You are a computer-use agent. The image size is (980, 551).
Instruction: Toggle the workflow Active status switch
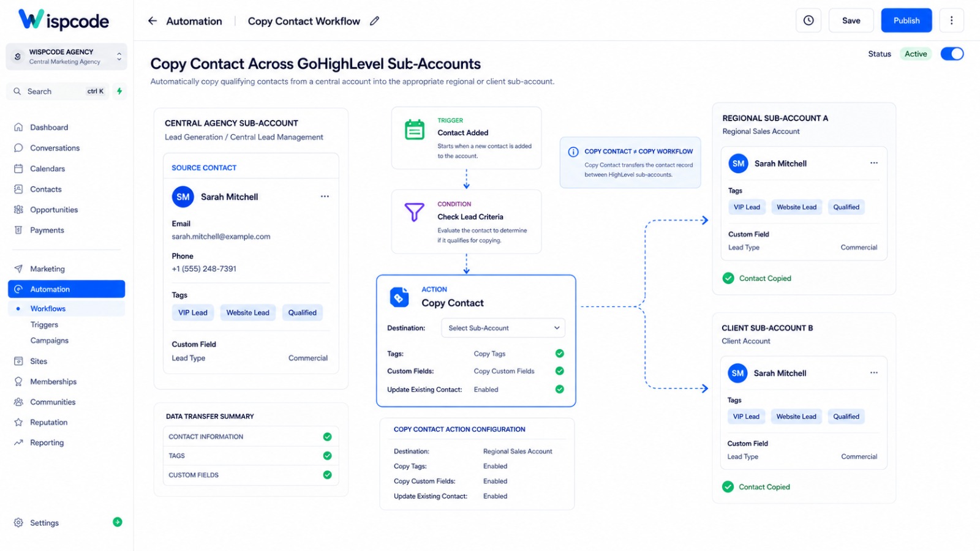point(952,54)
